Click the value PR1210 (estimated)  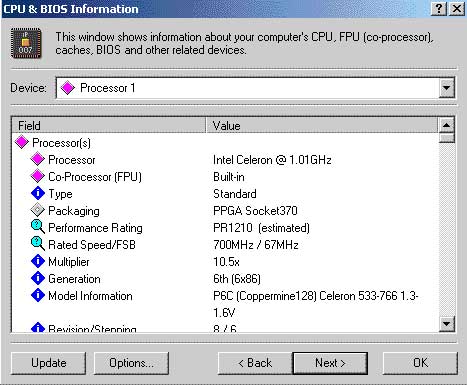tap(261, 228)
